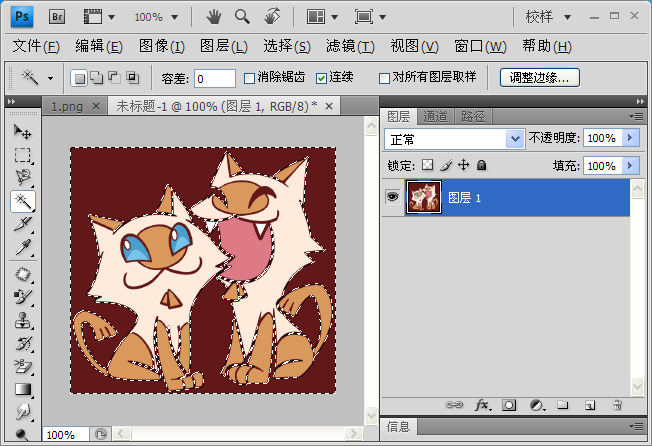Viewport: 652px width, 446px height.
Task: Open the layer style fx menu
Action: pos(483,405)
